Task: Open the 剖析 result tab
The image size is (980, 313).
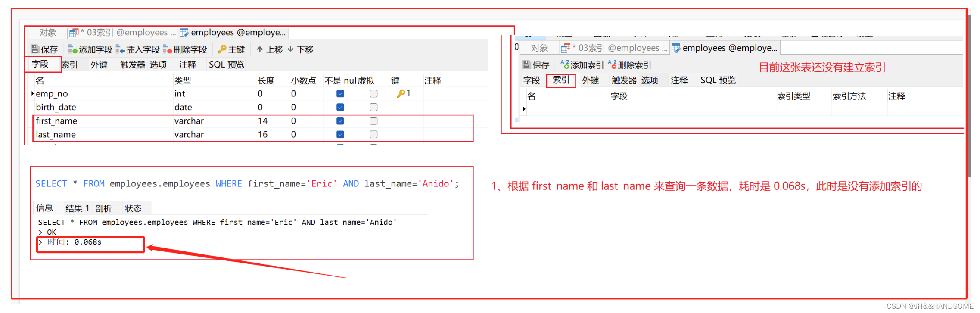Action: pyautogui.click(x=103, y=208)
